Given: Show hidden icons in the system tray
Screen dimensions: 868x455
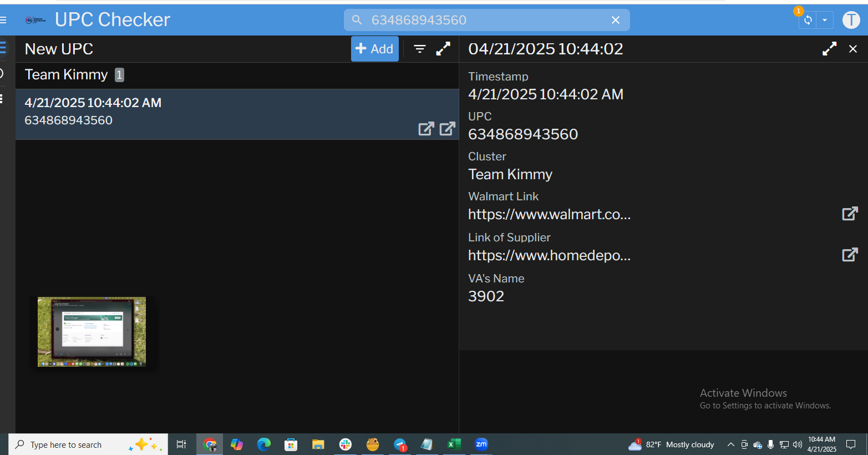Looking at the screenshot, I should (x=730, y=444).
